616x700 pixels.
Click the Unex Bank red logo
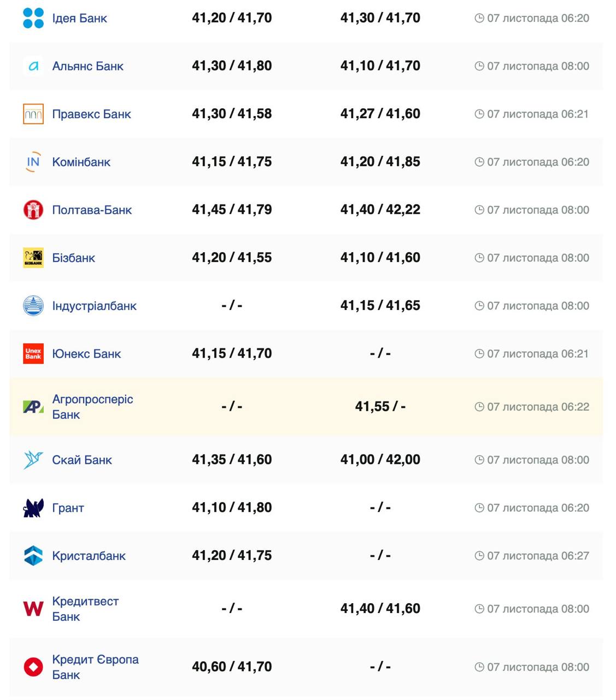click(x=33, y=354)
